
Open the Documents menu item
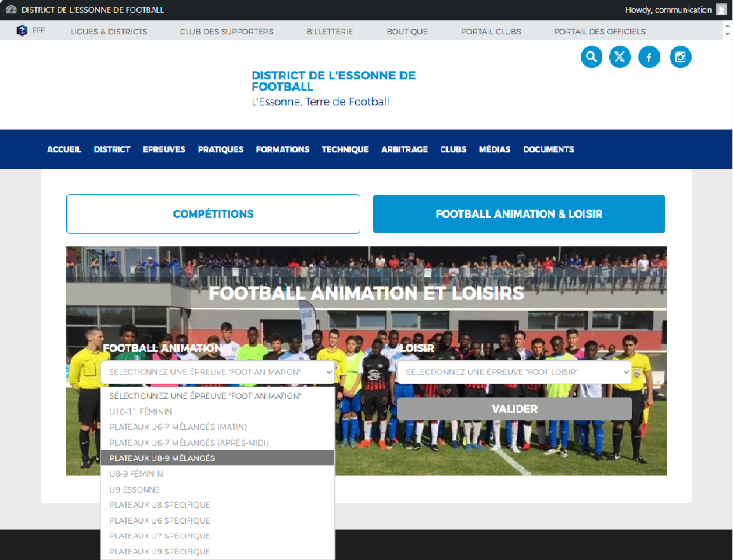pyautogui.click(x=548, y=149)
